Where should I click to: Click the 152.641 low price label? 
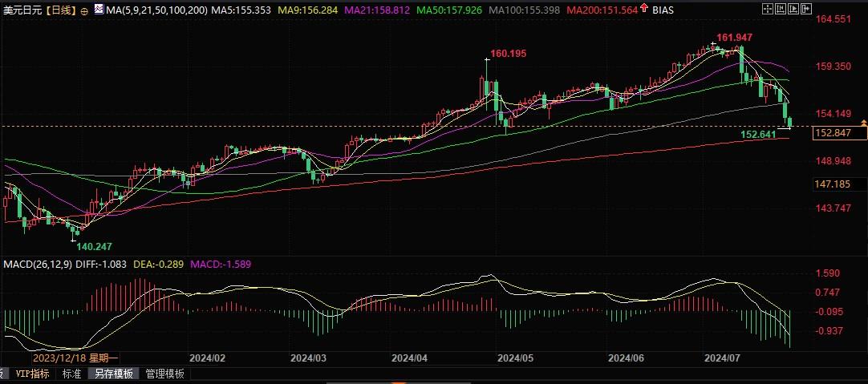[759, 135]
